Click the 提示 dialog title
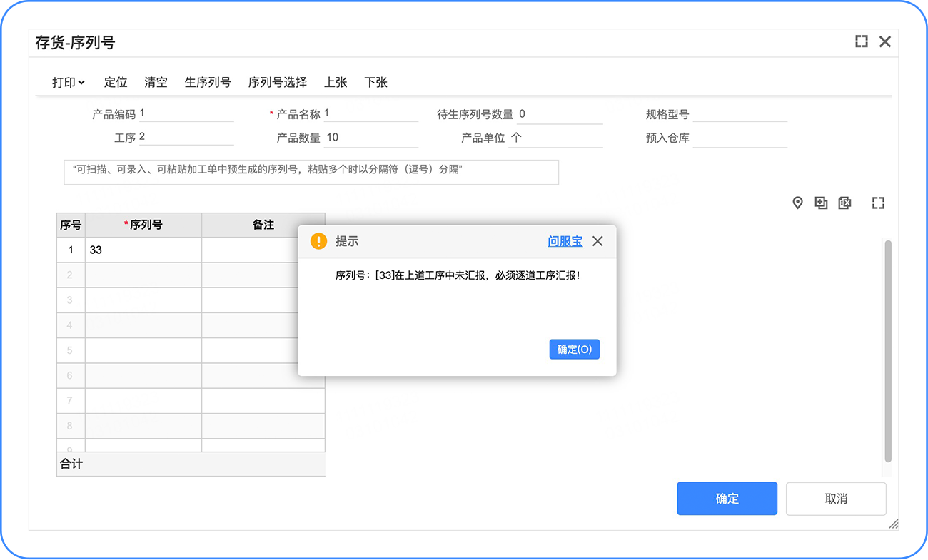 [x=347, y=241]
